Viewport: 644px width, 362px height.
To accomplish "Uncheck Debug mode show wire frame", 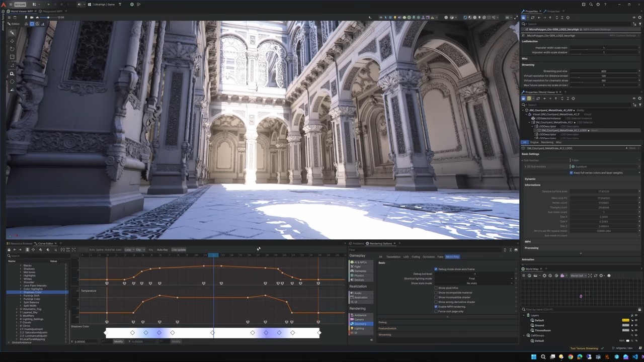I will [x=436, y=269].
